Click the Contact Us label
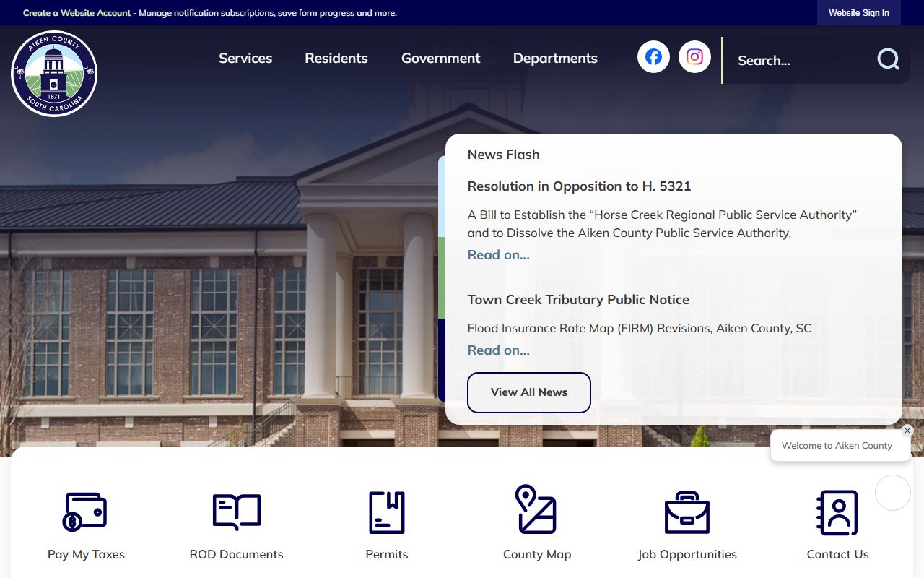The image size is (924, 578). [838, 554]
